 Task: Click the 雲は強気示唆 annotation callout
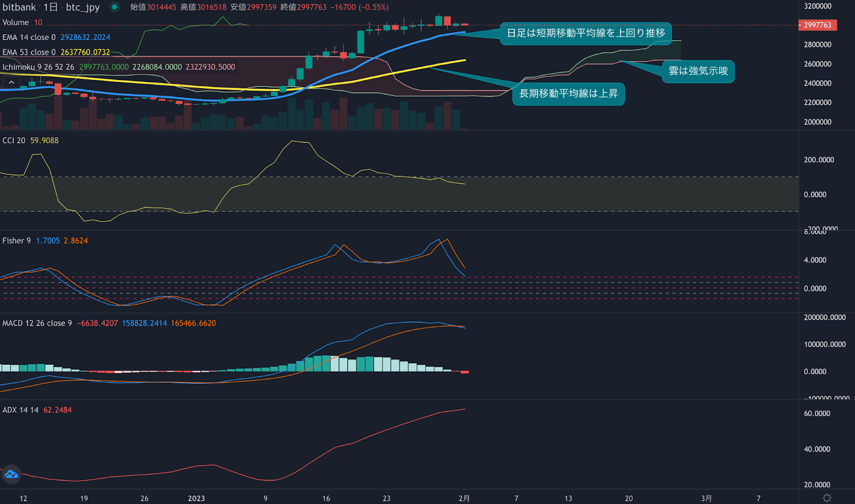[x=698, y=72]
